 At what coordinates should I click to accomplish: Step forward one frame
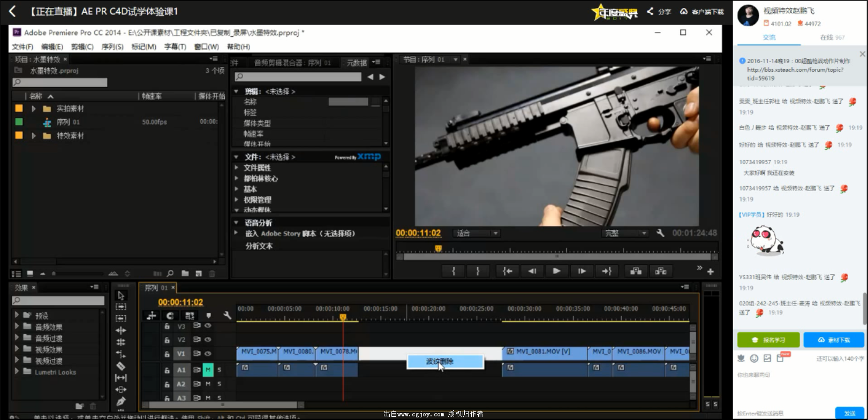582,271
